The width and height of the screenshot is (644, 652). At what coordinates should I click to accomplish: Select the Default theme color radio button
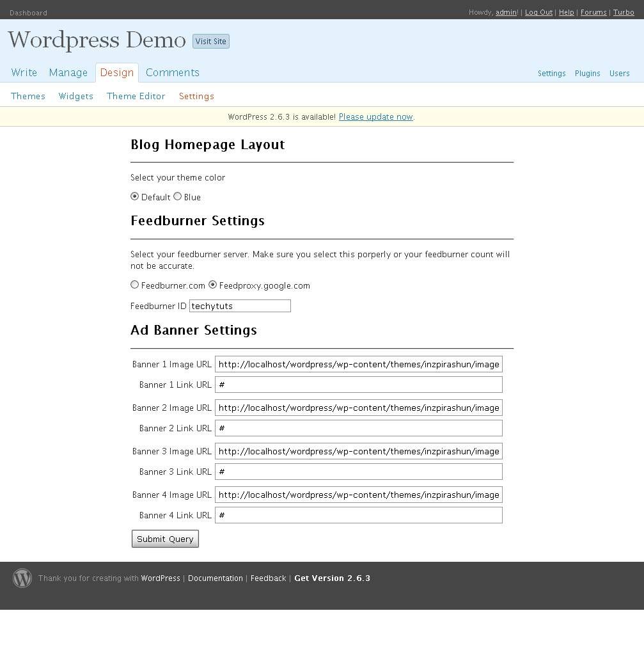tap(134, 196)
